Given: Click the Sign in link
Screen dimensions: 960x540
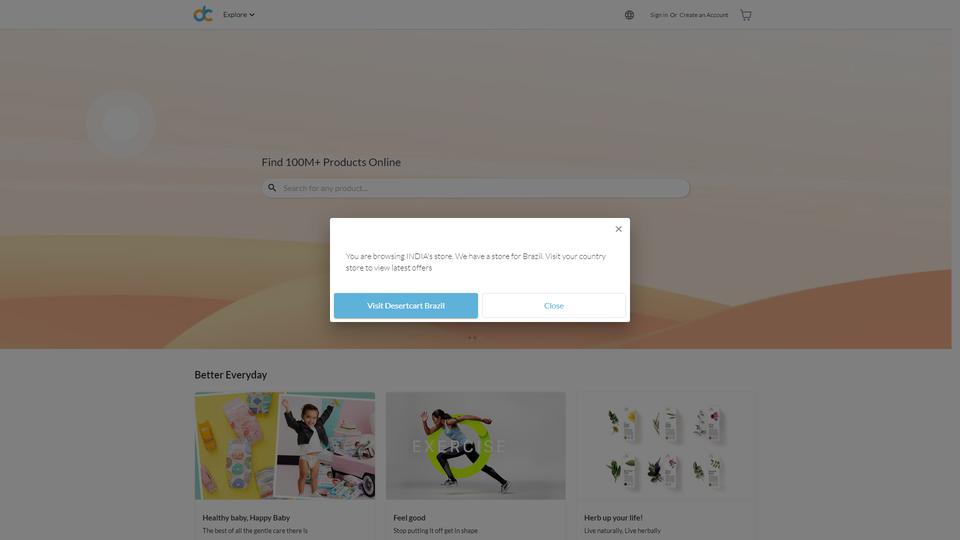Looking at the screenshot, I should pos(659,15).
